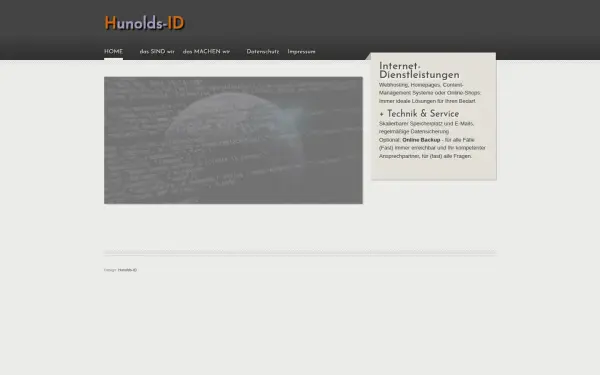Click Immer ideale Lösungen für Ihren Bedarf text
This screenshot has height=375, width=600.
pos(427,101)
